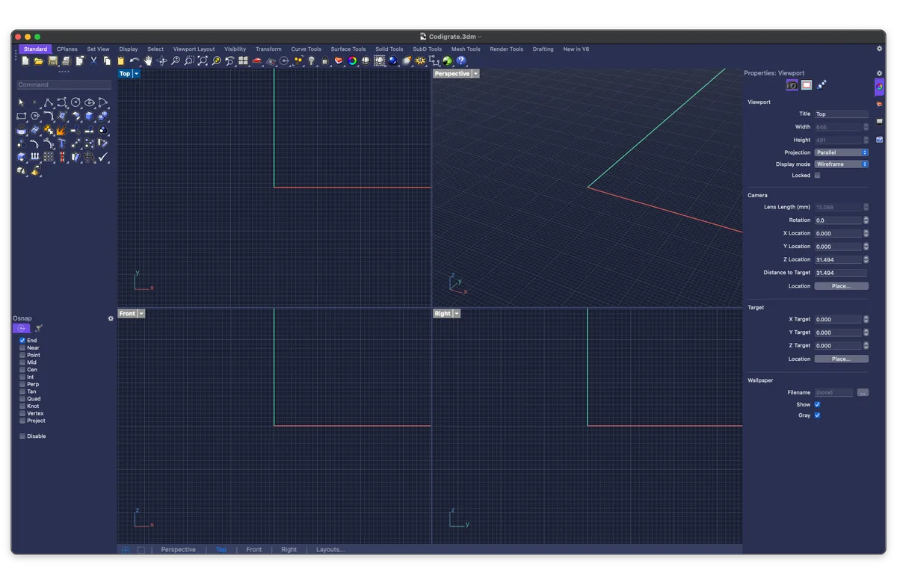Enable the Perp osnap checkbox
Viewport: 897px width, 588px height.
click(22, 384)
